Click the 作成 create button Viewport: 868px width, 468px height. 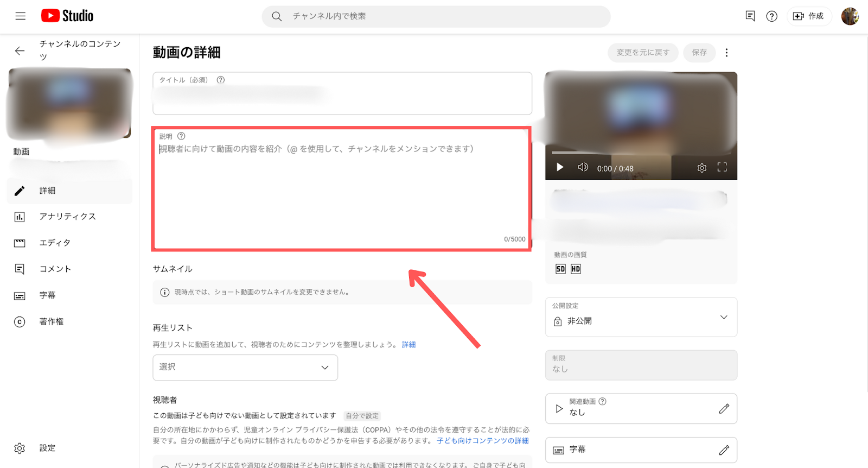click(x=809, y=16)
